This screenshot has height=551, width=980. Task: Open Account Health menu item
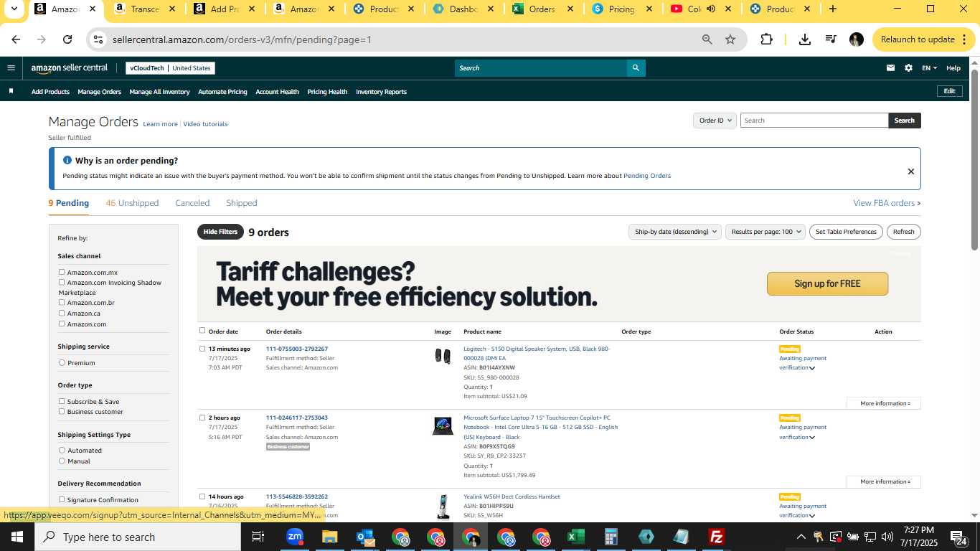pos(277,92)
